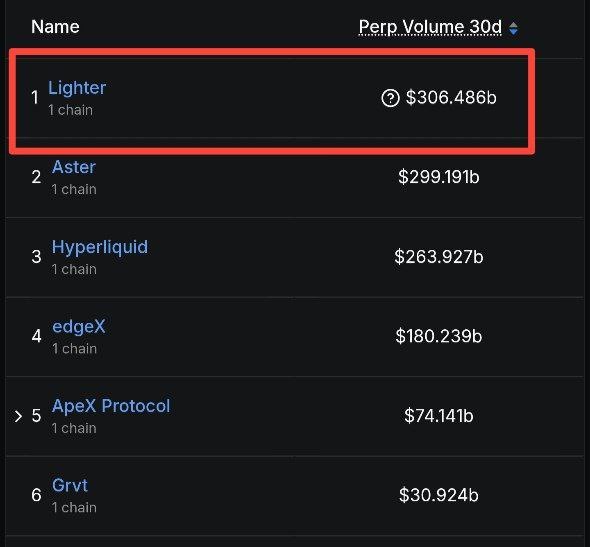Select Lighter's $306.486b volume value
This screenshot has height=547, width=590.
pos(451,98)
